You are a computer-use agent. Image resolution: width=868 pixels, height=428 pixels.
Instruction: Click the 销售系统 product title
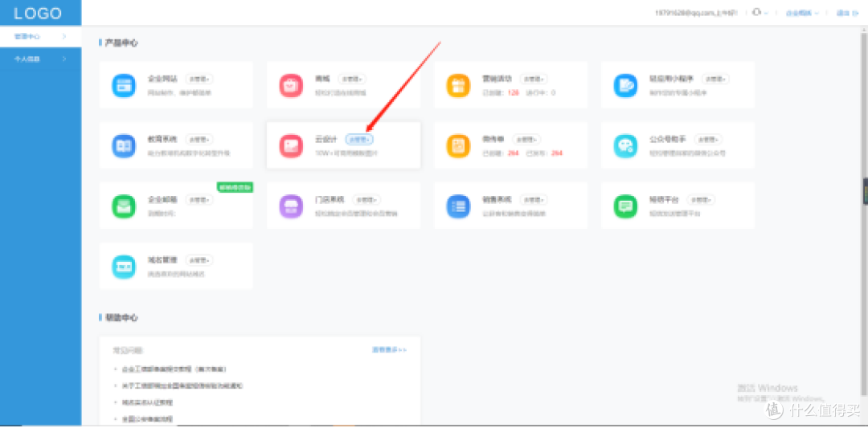click(x=497, y=199)
